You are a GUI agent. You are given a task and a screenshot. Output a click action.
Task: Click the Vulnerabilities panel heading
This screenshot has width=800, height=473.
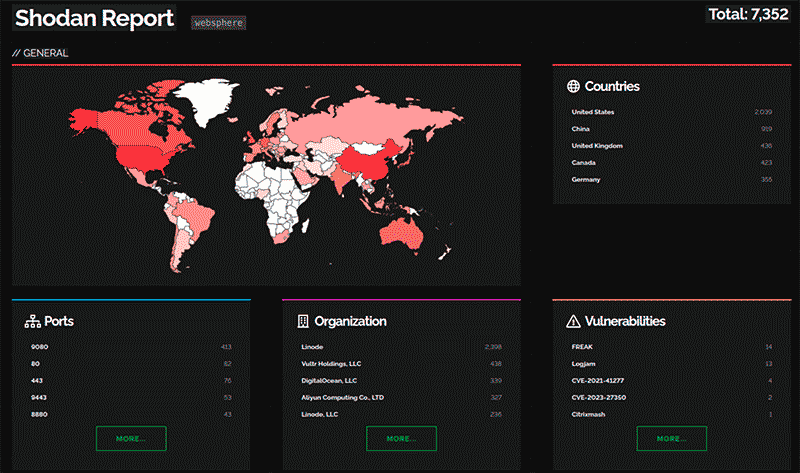point(625,321)
